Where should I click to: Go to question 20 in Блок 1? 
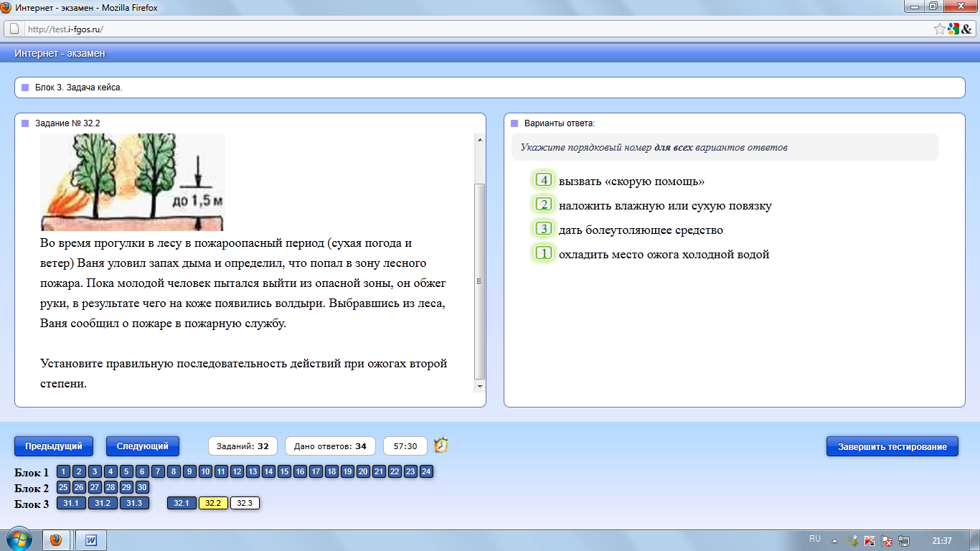363,471
